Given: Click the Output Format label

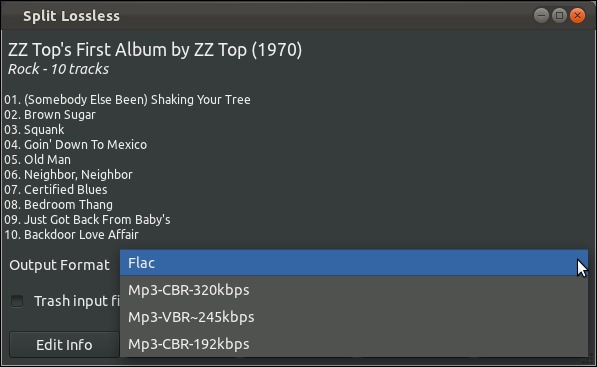Looking at the screenshot, I should coord(59,265).
